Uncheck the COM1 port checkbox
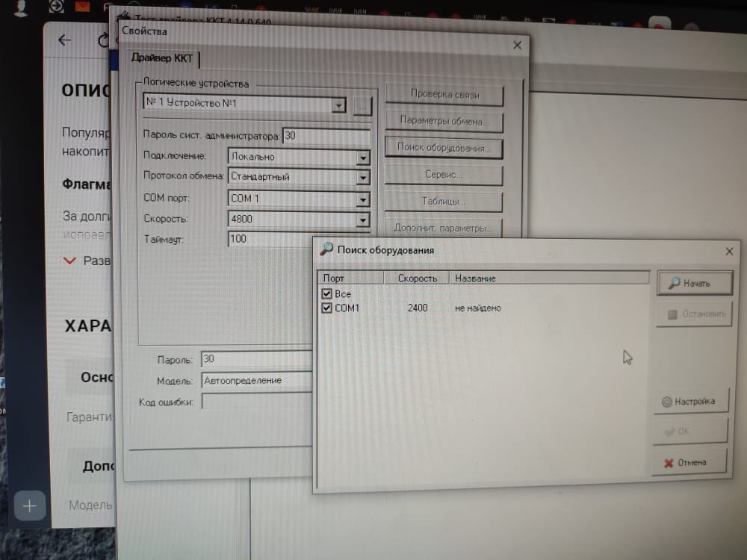 click(326, 308)
